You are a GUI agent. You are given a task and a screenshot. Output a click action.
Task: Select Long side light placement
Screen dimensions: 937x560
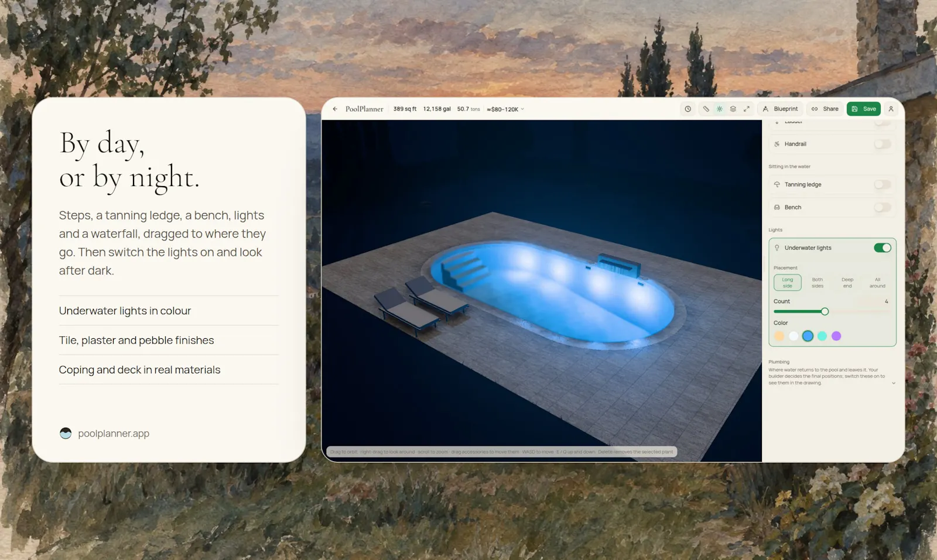[788, 283]
